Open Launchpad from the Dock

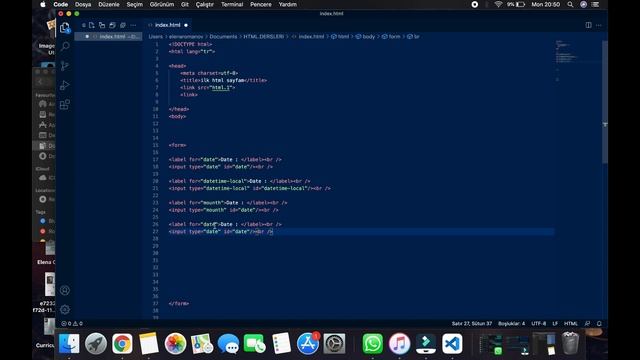(x=96, y=343)
